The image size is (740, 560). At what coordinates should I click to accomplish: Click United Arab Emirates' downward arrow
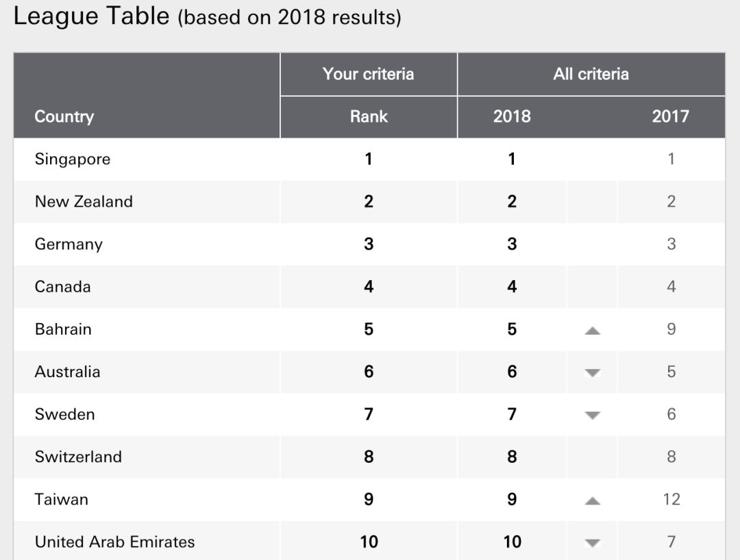[x=593, y=543]
